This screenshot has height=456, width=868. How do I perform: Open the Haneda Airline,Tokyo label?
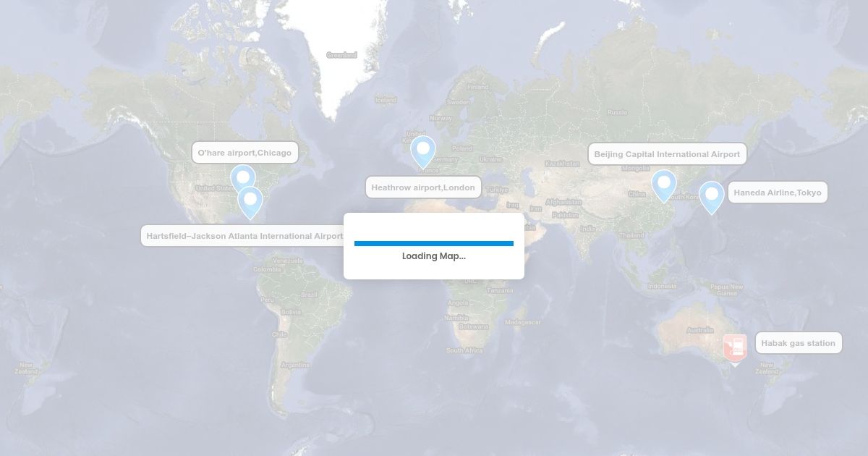(778, 193)
